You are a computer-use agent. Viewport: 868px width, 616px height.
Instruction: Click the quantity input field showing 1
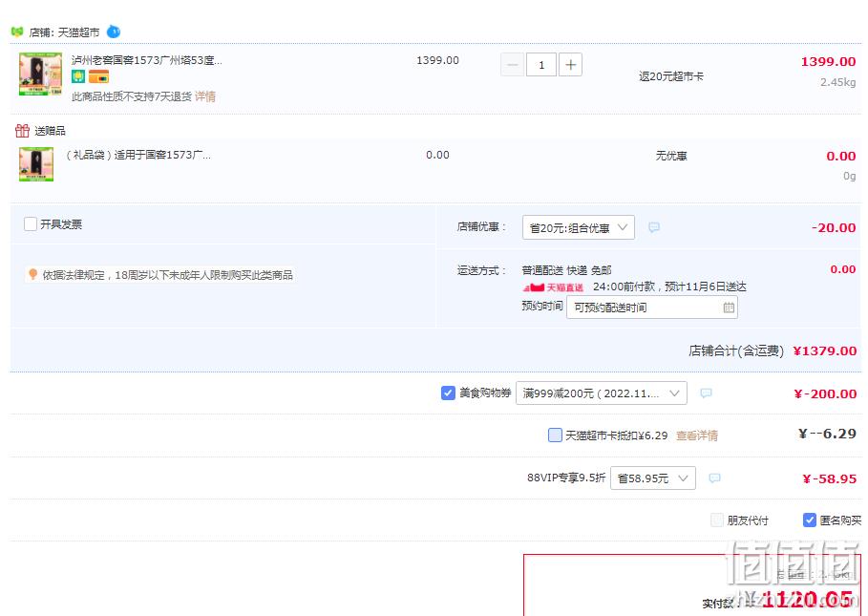click(541, 65)
